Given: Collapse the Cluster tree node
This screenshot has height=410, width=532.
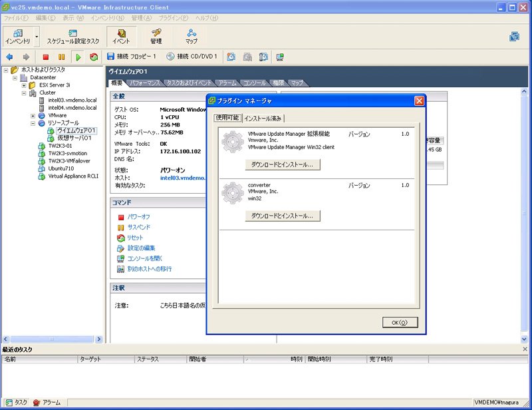Looking at the screenshot, I should point(24,93).
